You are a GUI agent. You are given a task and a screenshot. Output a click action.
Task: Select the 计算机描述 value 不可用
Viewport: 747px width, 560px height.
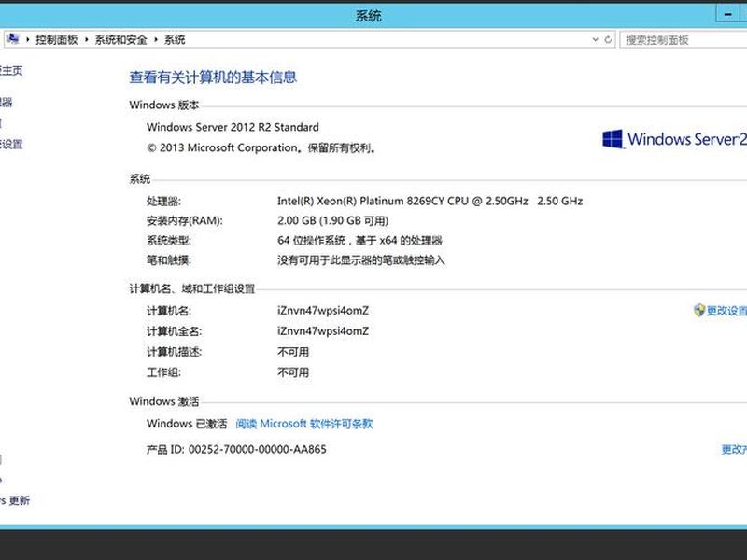[x=293, y=352]
